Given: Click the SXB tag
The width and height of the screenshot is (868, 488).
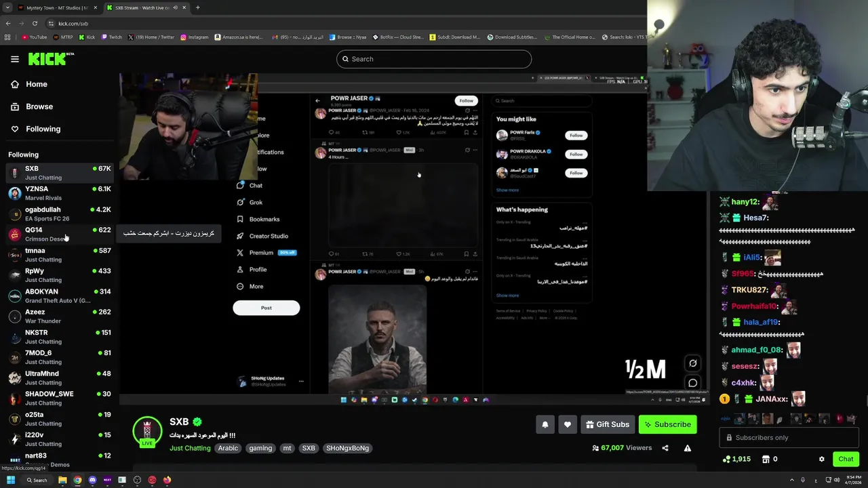Looking at the screenshot, I should pos(309,448).
